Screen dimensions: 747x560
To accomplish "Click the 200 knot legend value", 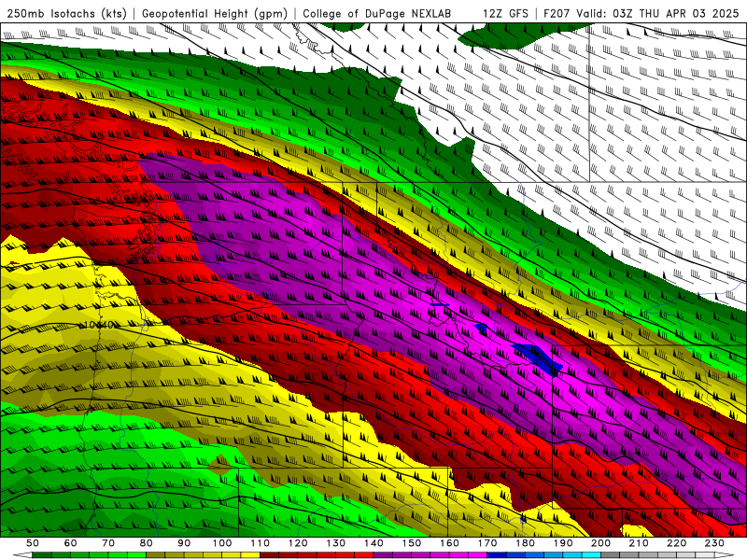I will pyautogui.click(x=600, y=543).
